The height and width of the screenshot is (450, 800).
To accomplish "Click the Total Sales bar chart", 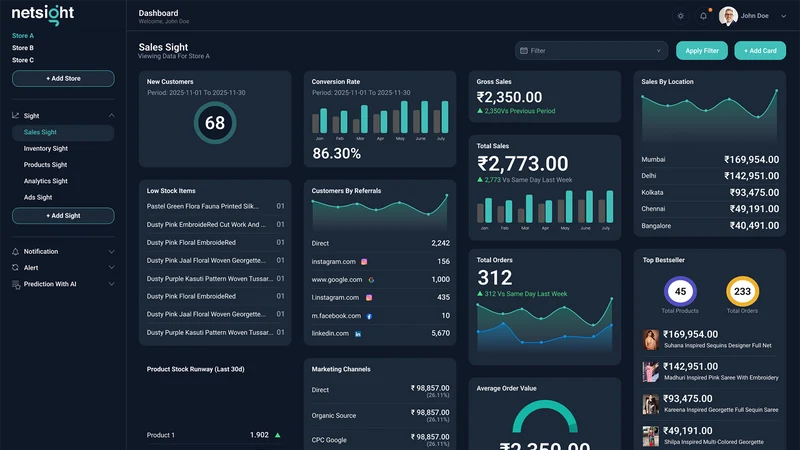I will 545,210.
